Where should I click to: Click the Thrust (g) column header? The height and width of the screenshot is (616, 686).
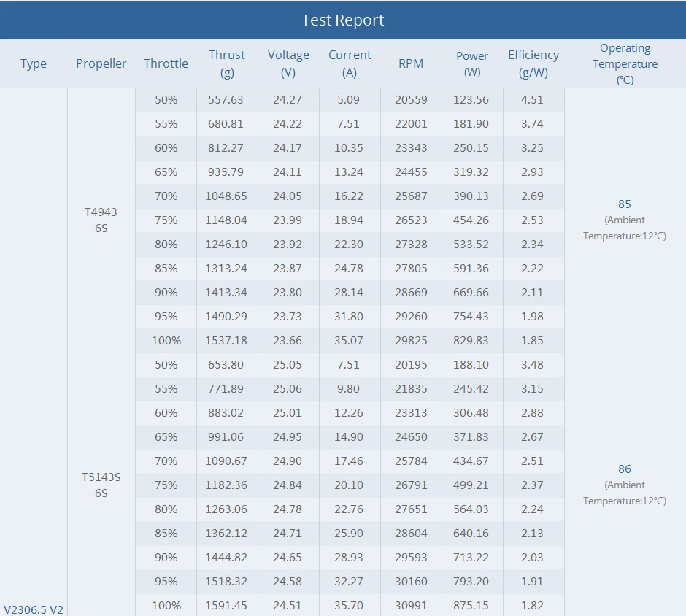(x=227, y=63)
